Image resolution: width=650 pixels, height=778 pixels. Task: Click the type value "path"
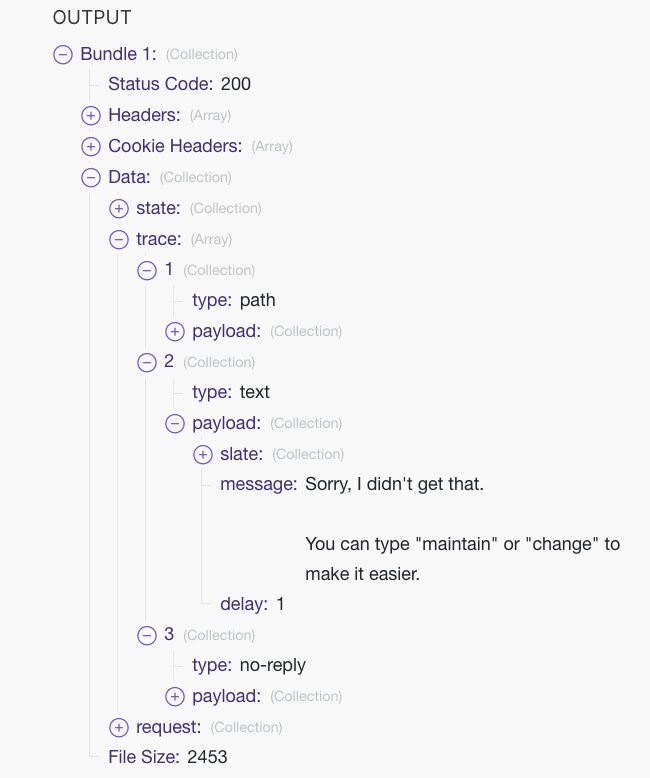point(257,300)
